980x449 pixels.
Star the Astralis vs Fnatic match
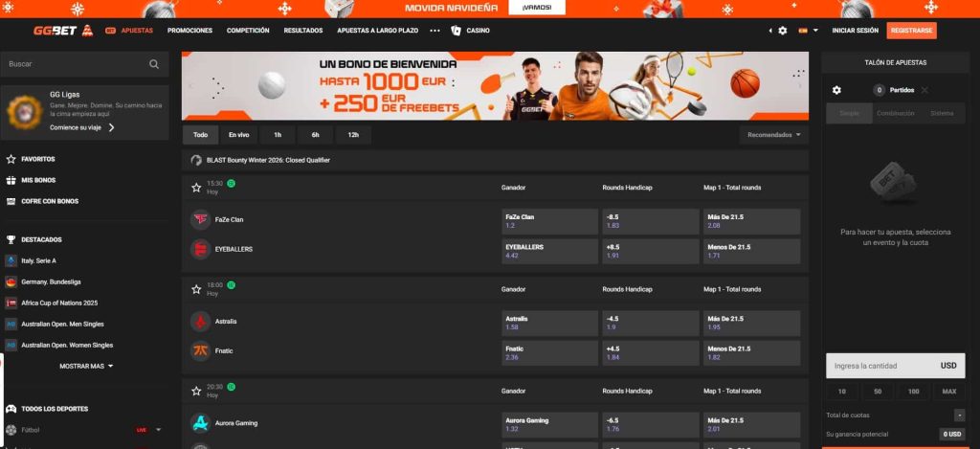196,289
